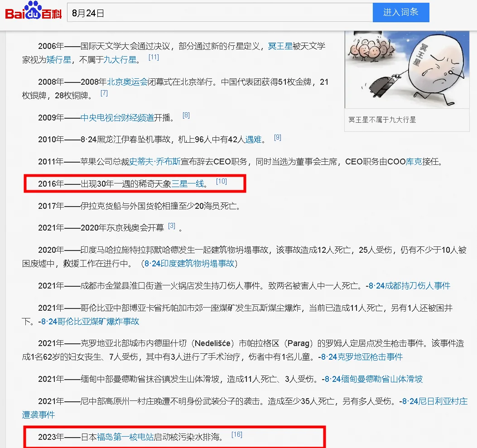Open the 库克 link
The height and width of the screenshot is (448, 477).
(414, 162)
